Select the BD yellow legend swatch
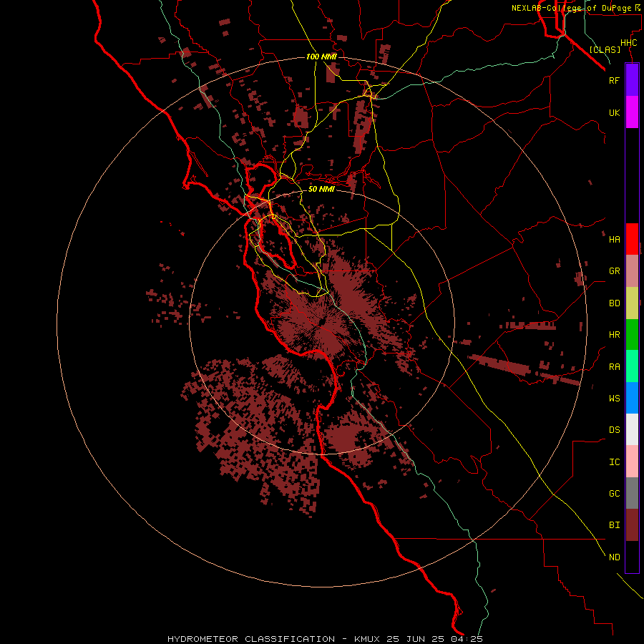644x644 pixels. click(x=632, y=303)
